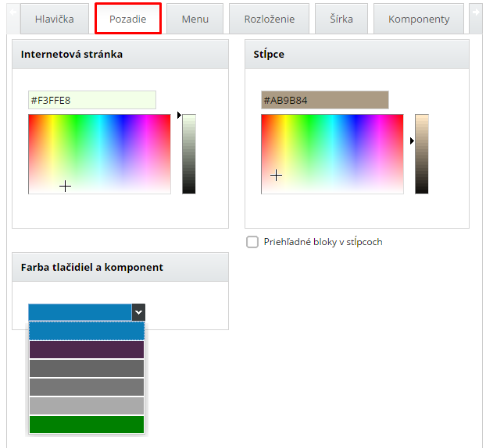The height and width of the screenshot is (448, 486).
Task: Click the selected blue color dropdown box
Action: click(x=80, y=312)
